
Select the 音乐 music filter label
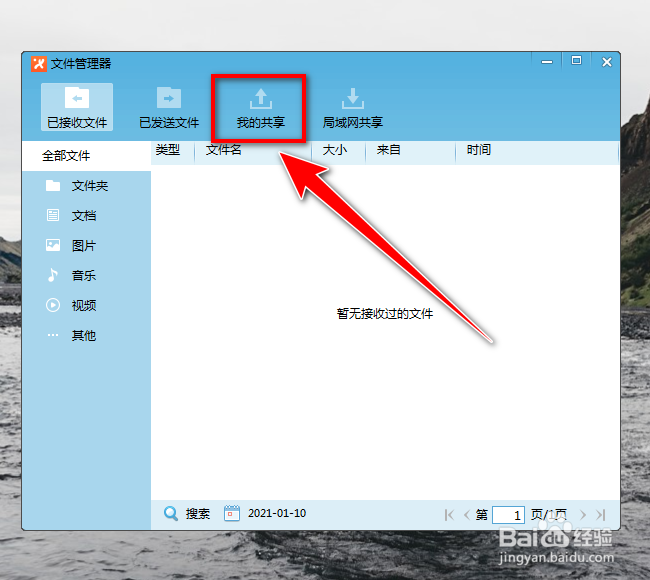pos(84,275)
